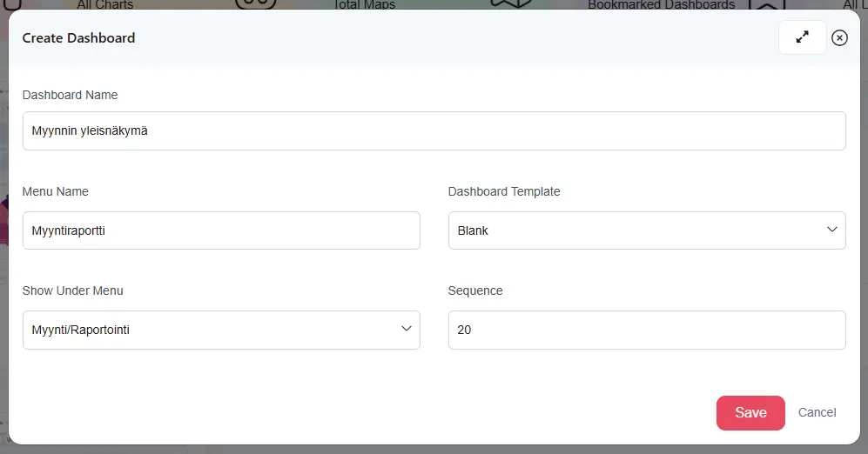Click the Sequence number field
Screen dimensions: 868x454
coord(646,330)
